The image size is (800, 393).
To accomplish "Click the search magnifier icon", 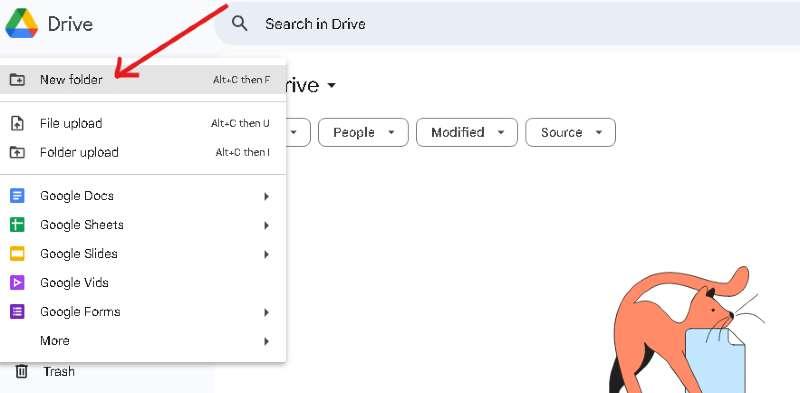I will (x=239, y=23).
